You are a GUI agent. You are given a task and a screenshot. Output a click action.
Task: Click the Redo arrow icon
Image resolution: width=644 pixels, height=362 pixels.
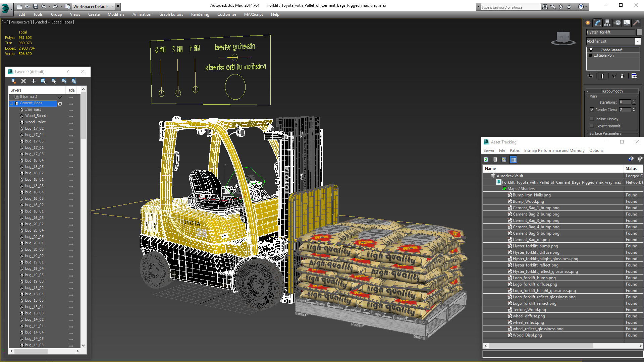pos(55,6)
